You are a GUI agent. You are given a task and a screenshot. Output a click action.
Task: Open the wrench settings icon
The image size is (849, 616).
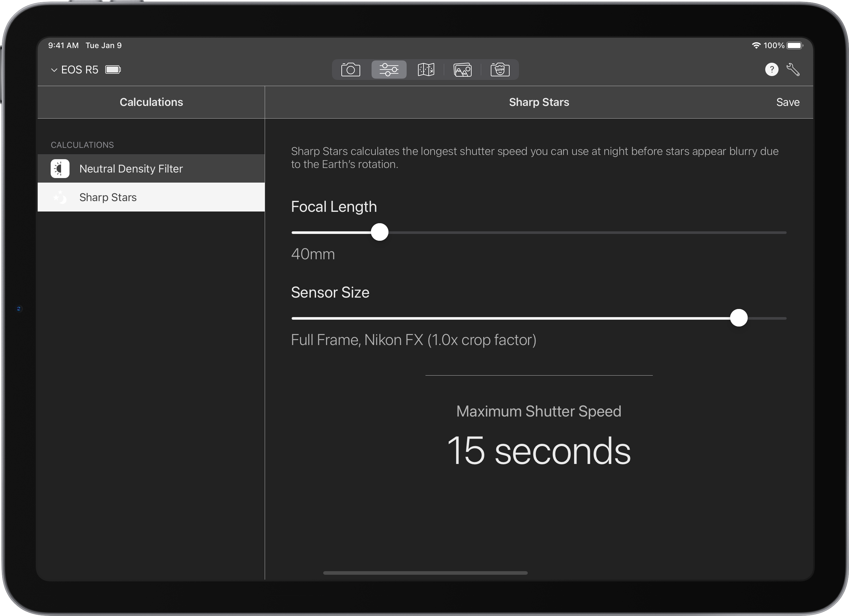(793, 70)
